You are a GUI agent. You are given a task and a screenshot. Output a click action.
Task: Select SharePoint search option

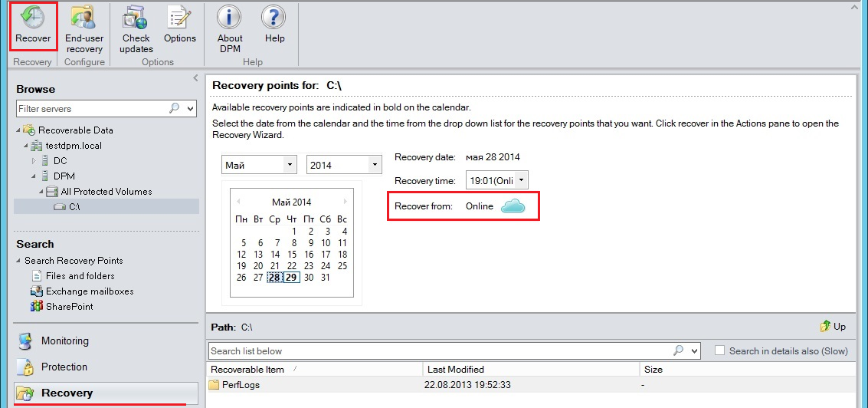tap(69, 307)
